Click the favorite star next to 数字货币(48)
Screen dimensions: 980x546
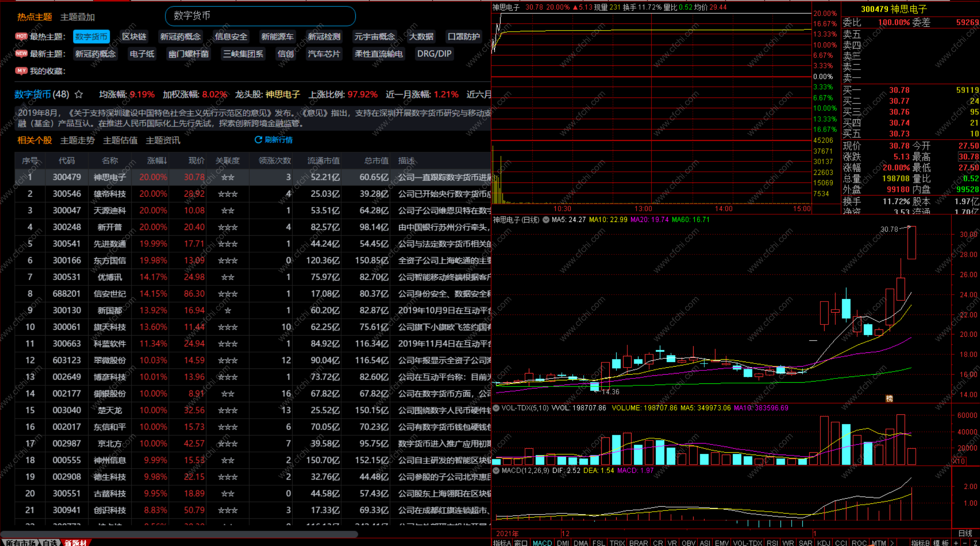(x=79, y=95)
